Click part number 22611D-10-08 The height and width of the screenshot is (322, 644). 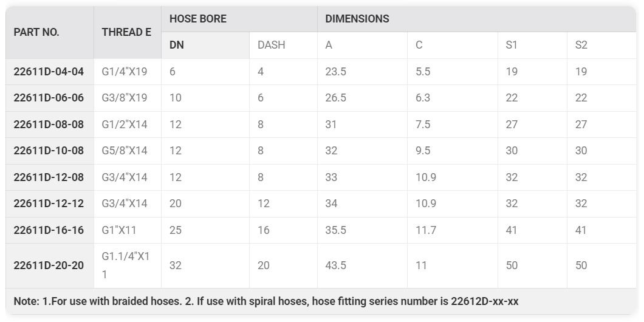49,151
